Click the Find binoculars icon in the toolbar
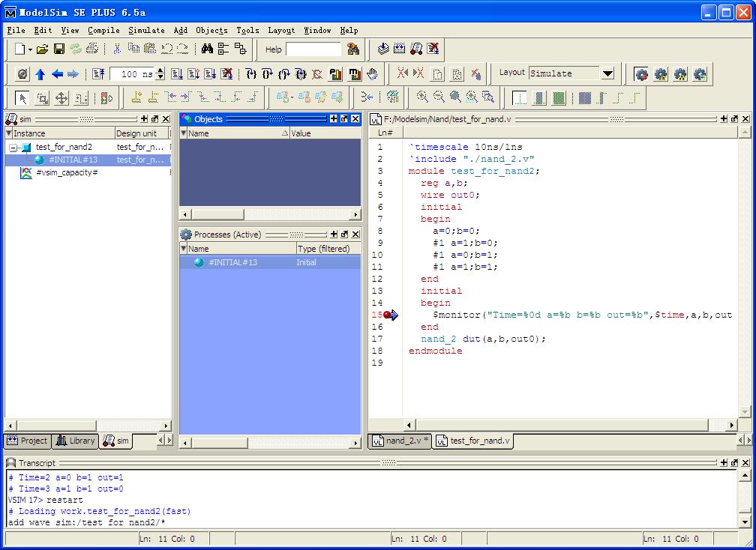 click(207, 49)
